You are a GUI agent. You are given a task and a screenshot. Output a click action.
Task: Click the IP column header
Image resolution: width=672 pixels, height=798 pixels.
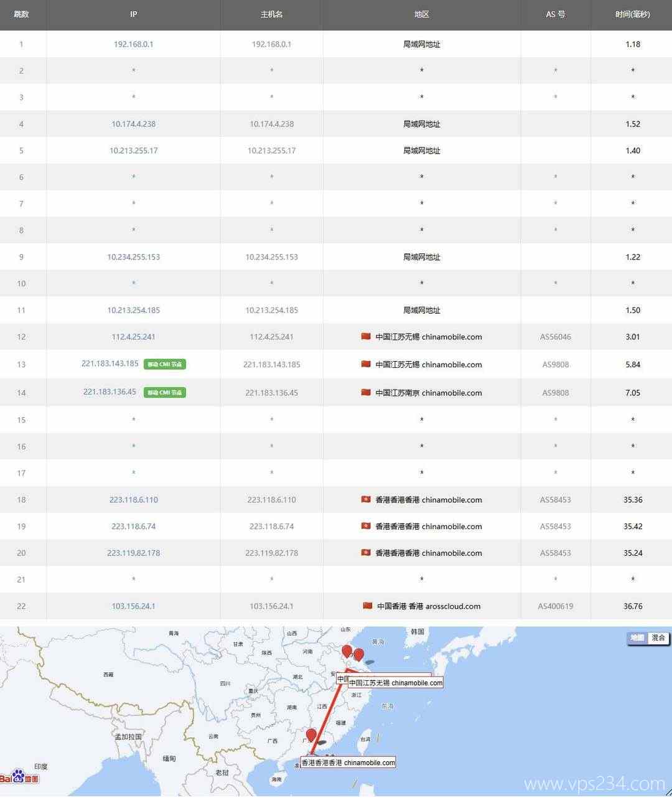(x=133, y=14)
